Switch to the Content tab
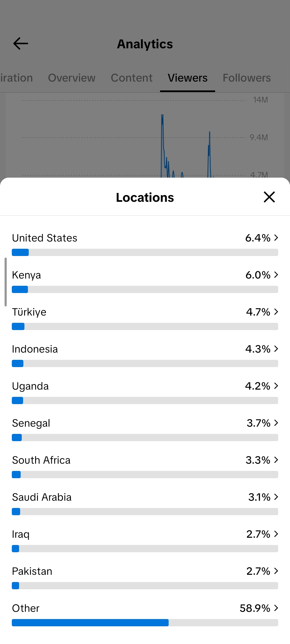The height and width of the screenshot is (644, 290). (x=132, y=78)
